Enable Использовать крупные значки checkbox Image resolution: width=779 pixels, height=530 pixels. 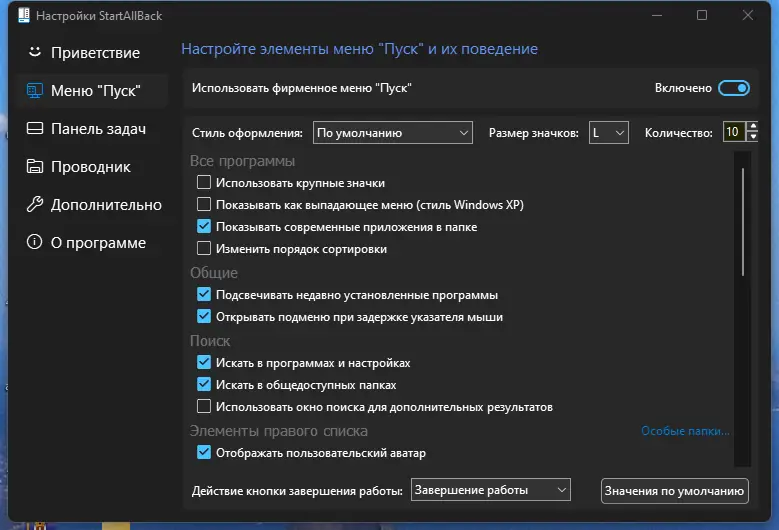pos(204,182)
